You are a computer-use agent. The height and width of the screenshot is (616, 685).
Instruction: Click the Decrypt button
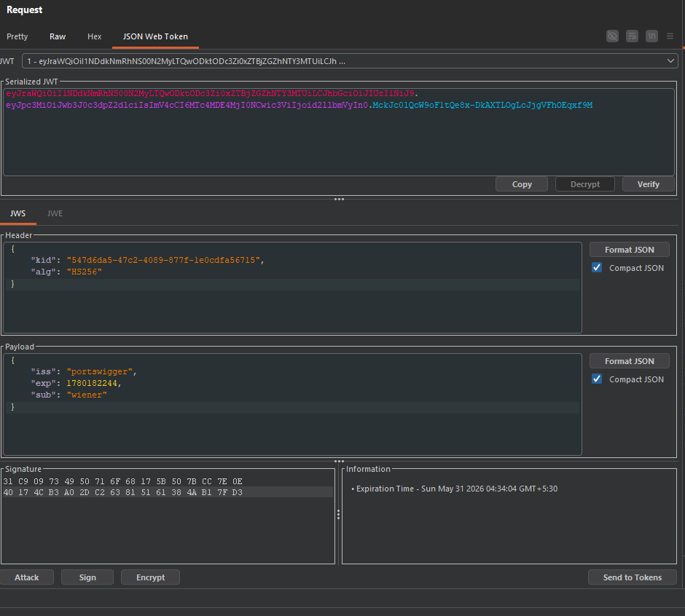point(585,184)
